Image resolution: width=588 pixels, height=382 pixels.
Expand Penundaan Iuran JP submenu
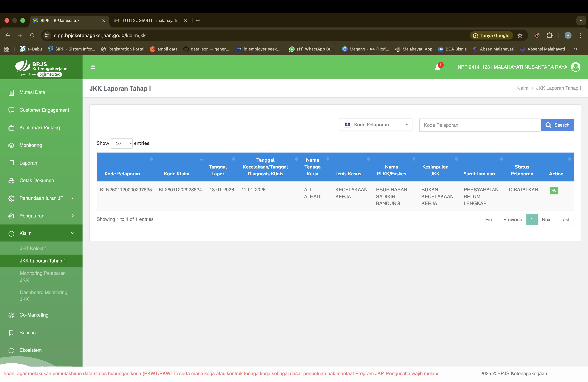coord(41,198)
